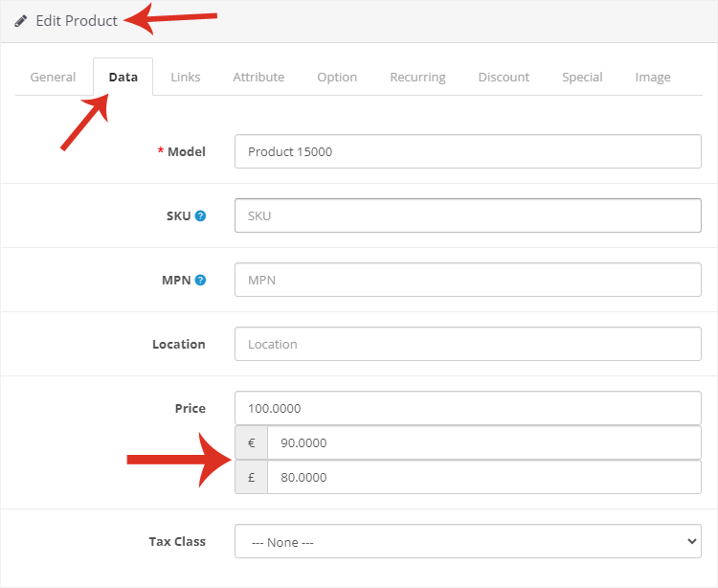Go to the Attribute tab
Image resolution: width=718 pixels, height=588 pixels.
pos(258,77)
